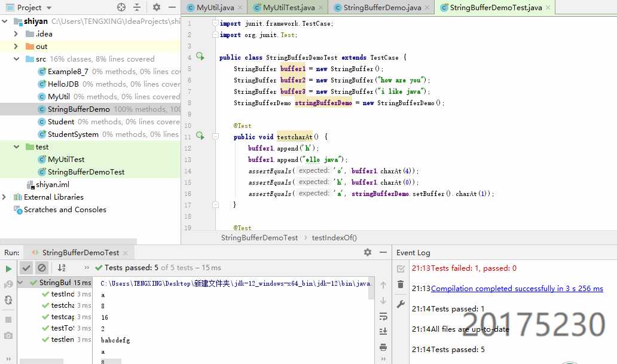Hide the Run panel with minus icon
Image resolution: width=617 pixels, height=364 pixels.
(x=383, y=252)
